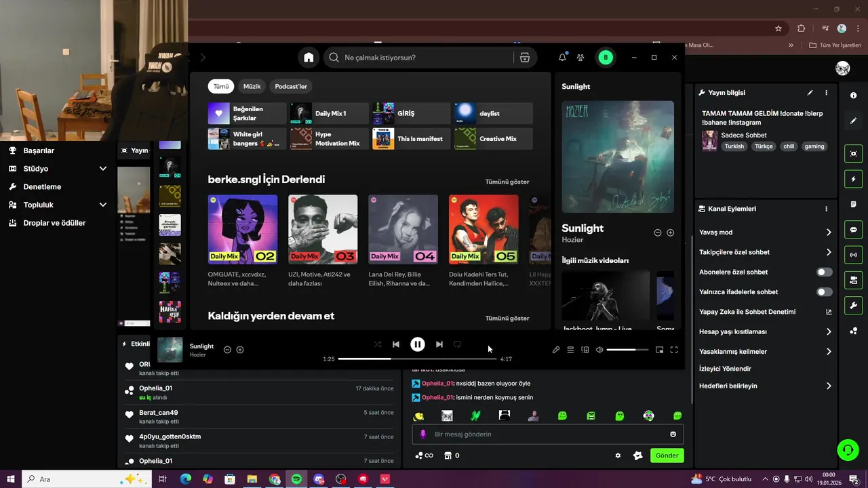Go to Spotify Home via the house icon
This screenshot has height=488, width=868.
[309, 58]
